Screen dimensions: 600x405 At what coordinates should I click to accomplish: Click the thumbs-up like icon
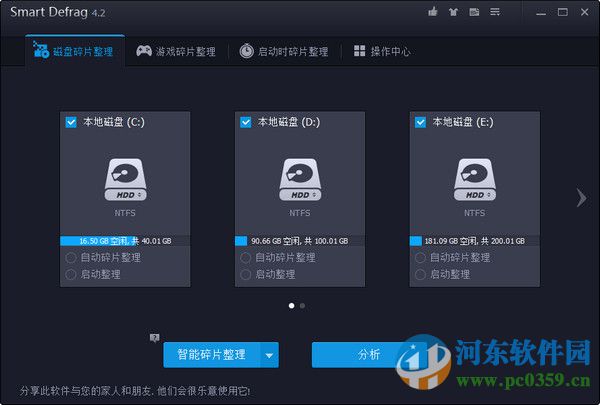[x=433, y=12]
